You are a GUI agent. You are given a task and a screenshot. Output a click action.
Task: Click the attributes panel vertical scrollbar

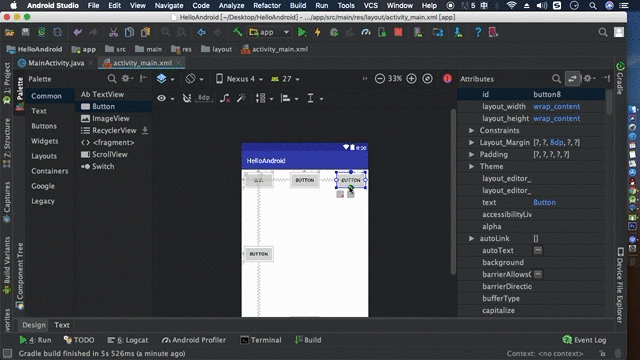click(x=609, y=102)
